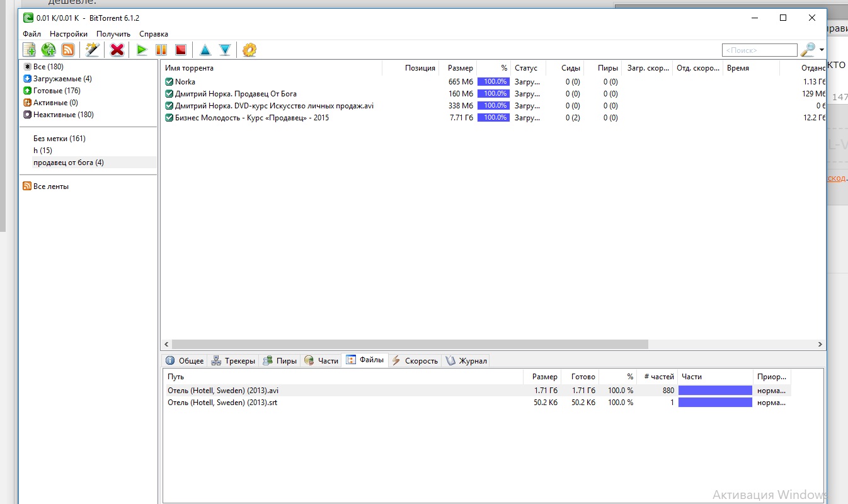
Task: Move torrent down the queue with the blue down arrow
Action: 225,50
